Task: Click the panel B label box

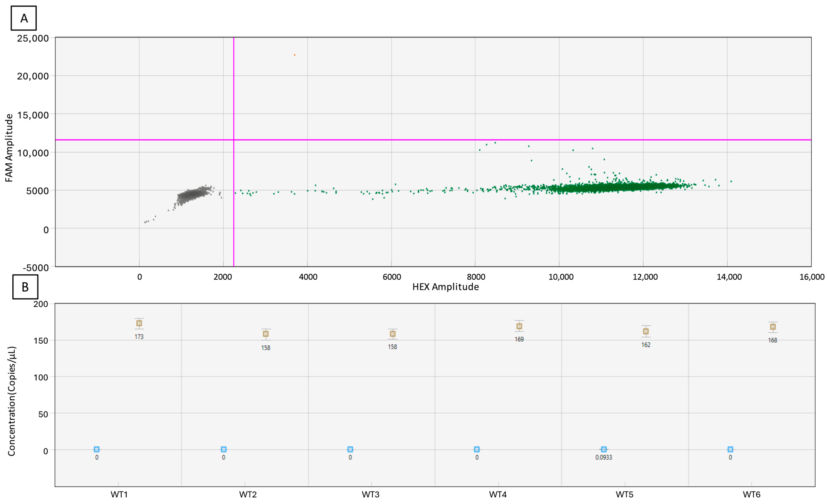Action: (x=25, y=287)
